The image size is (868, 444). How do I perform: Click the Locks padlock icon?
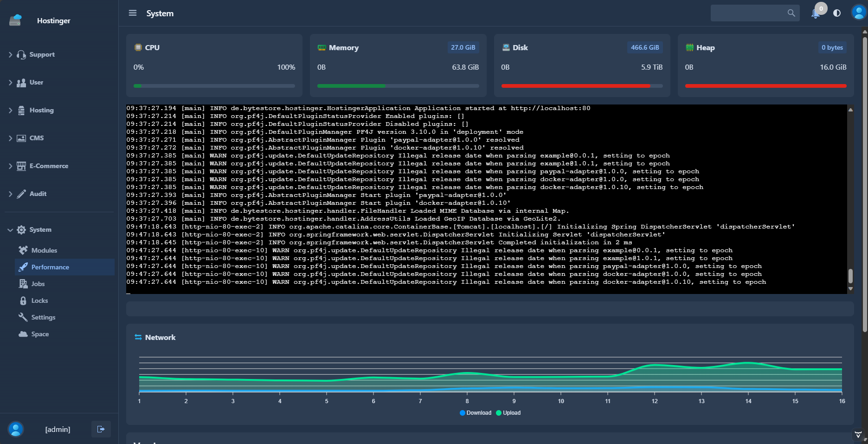tap(23, 300)
